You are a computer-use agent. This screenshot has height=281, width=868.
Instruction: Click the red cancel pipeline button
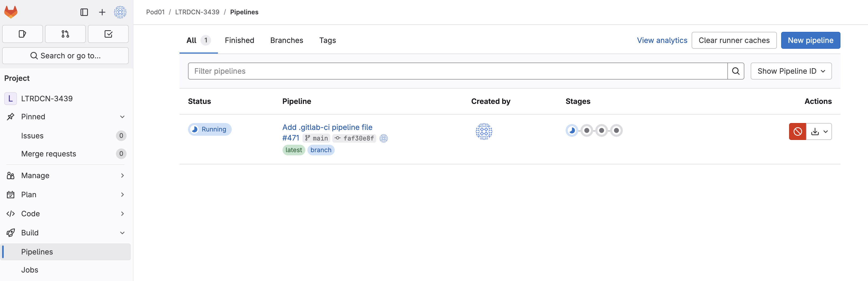(797, 131)
